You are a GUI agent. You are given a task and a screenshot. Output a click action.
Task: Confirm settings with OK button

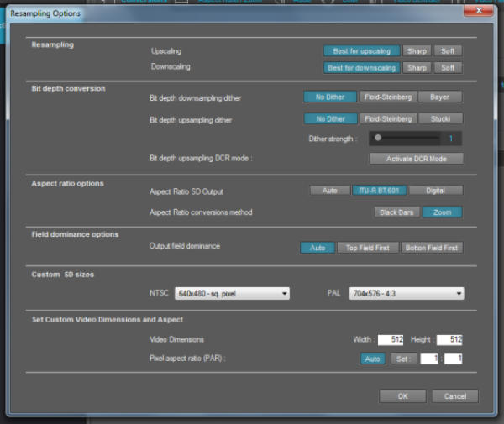tap(402, 396)
